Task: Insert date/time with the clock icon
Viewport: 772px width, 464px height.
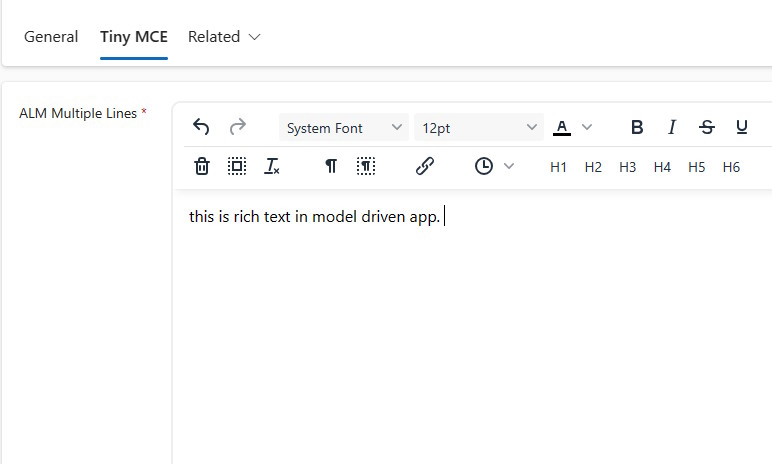Action: click(483, 166)
